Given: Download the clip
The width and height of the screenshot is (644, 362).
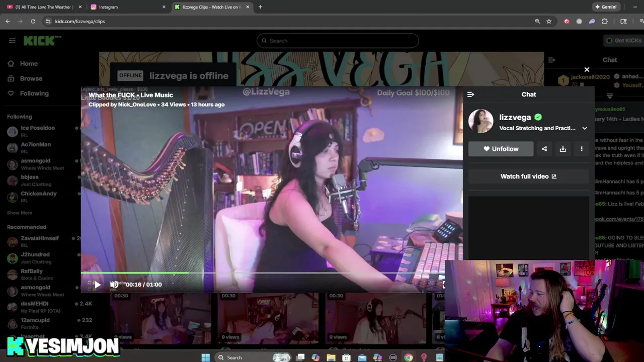Looking at the screenshot, I should click(563, 149).
